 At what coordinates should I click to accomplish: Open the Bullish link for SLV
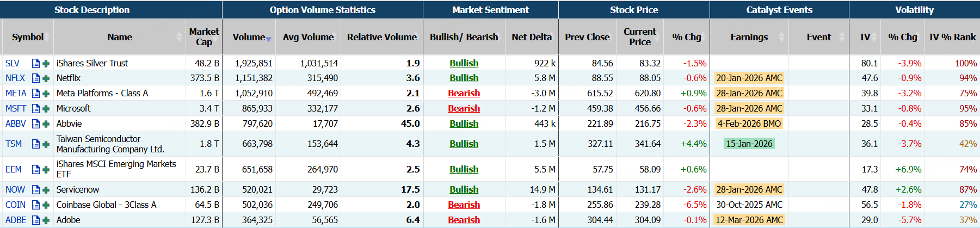click(464, 63)
